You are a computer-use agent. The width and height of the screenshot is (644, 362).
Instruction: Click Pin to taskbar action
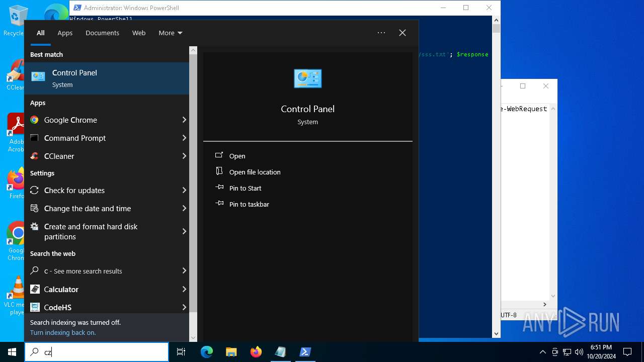click(x=249, y=204)
